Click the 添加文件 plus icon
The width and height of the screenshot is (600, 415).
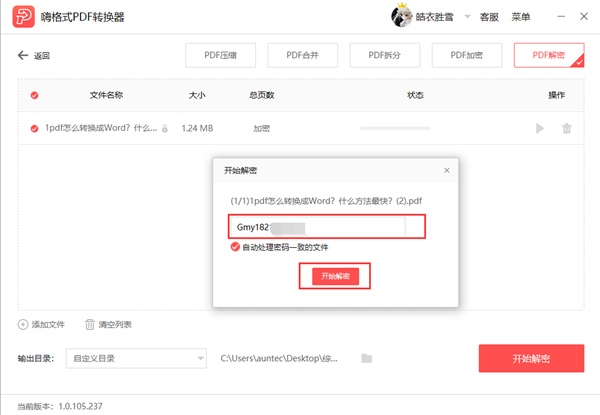tap(23, 324)
